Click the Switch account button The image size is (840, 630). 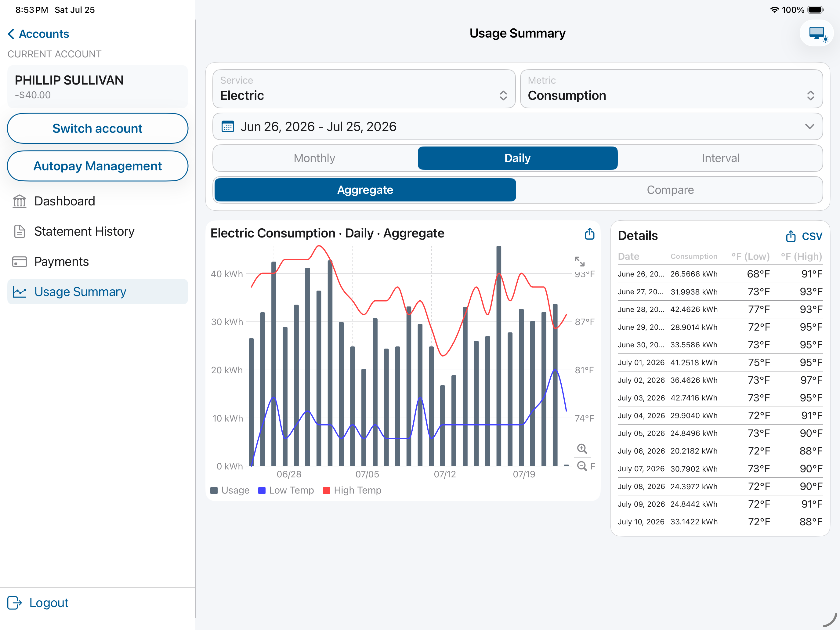pyautogui.click(x=98, y=129)
